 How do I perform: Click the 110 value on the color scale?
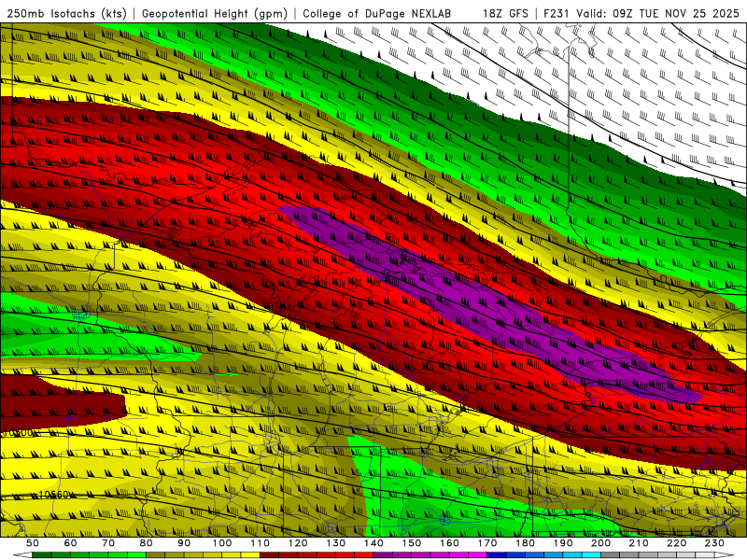click(x=261, y=543)
